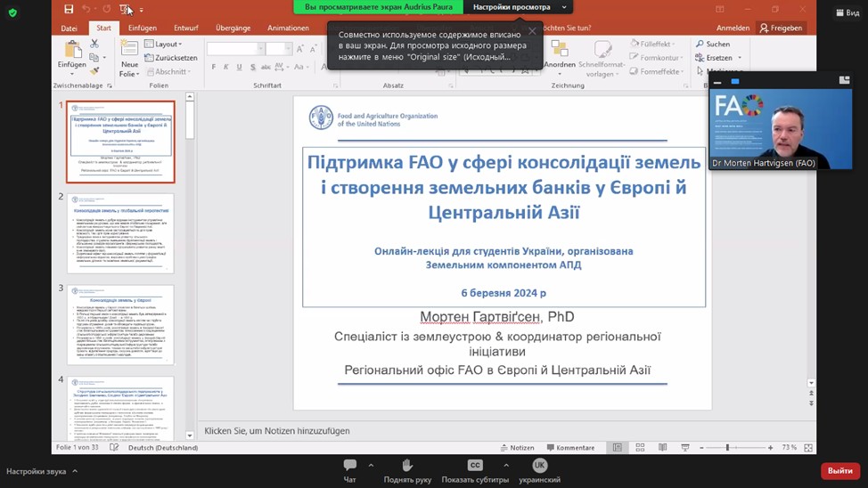
Task: Select slide 1 thumbnail
Action: (x=120, y=142)
